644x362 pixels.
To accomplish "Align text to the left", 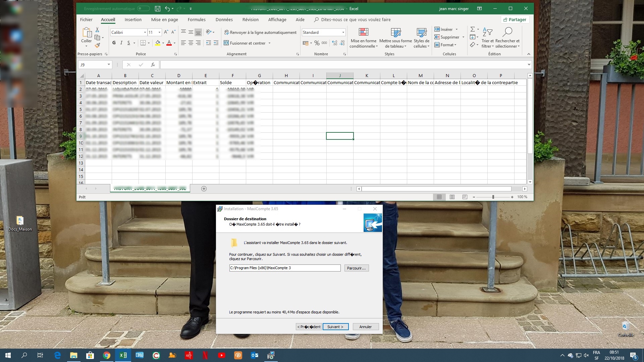I will coord(183,43).
